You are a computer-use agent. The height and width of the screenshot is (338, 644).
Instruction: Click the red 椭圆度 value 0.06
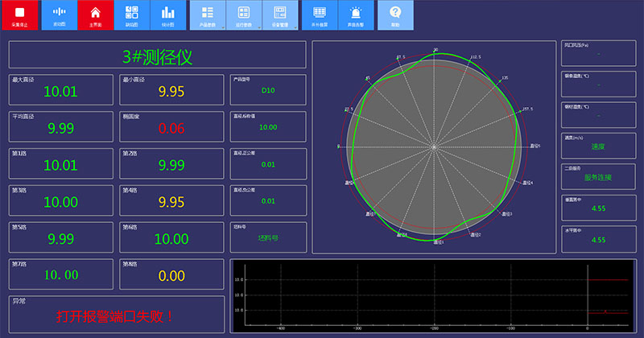[x=171, y=128]
